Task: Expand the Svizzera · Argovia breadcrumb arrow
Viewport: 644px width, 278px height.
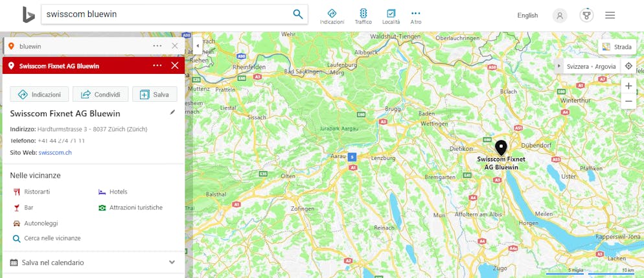Action: click(558, 66)
